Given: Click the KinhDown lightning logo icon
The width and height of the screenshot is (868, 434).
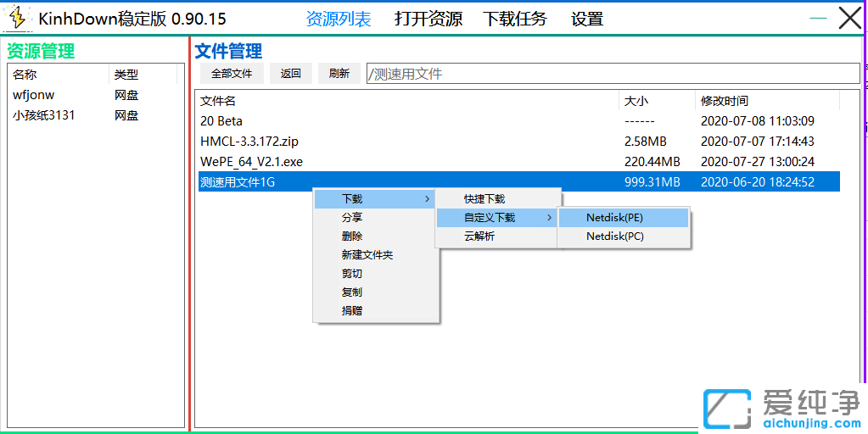Looking at the screenshot, I should 19,19.
